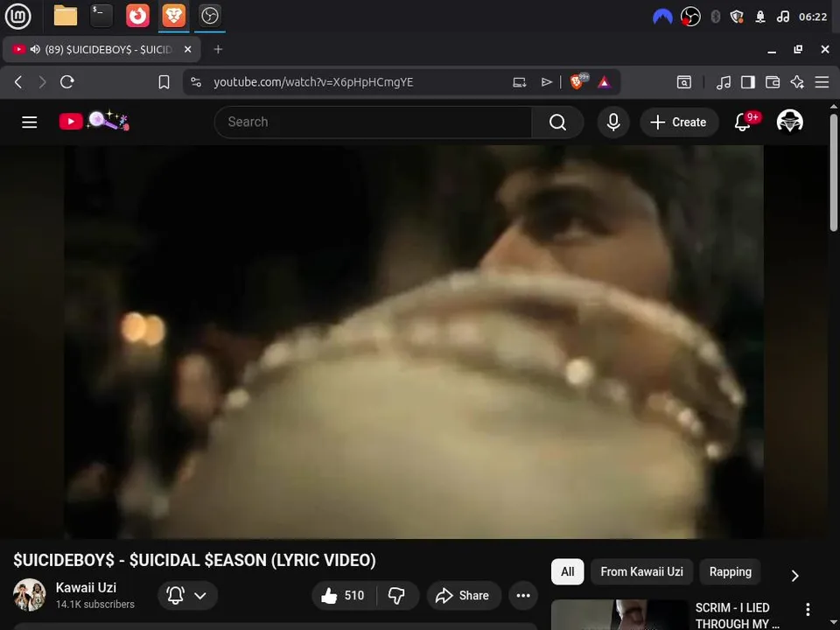The image size is (840, 630).
Task: Open the Leo AI assistant icon
Action: click(797, 82)
